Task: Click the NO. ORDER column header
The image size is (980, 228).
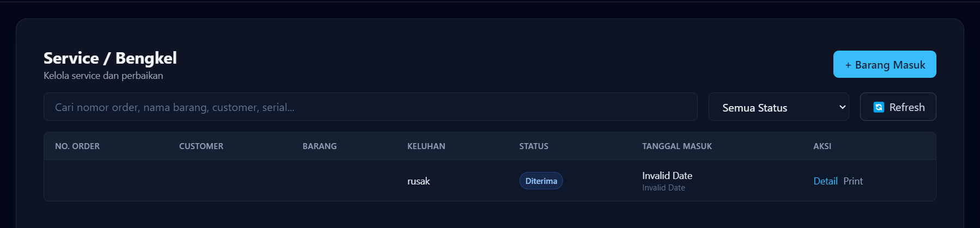Action: pos(77,146)
